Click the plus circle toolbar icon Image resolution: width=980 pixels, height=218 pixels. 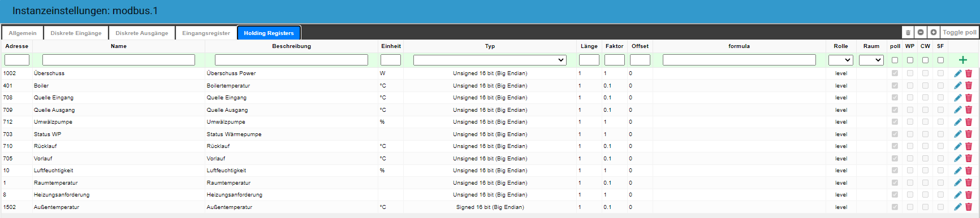tap(934, 33)
